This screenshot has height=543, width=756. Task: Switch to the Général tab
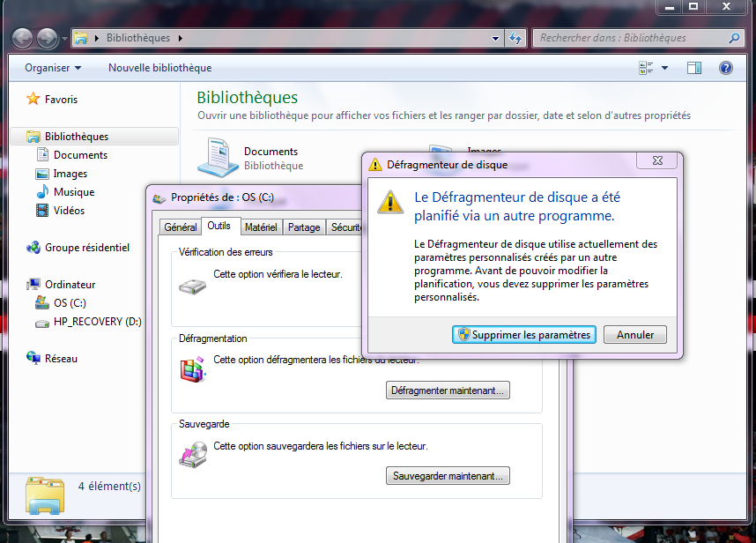pyautogui.click(x=181, y=227)
